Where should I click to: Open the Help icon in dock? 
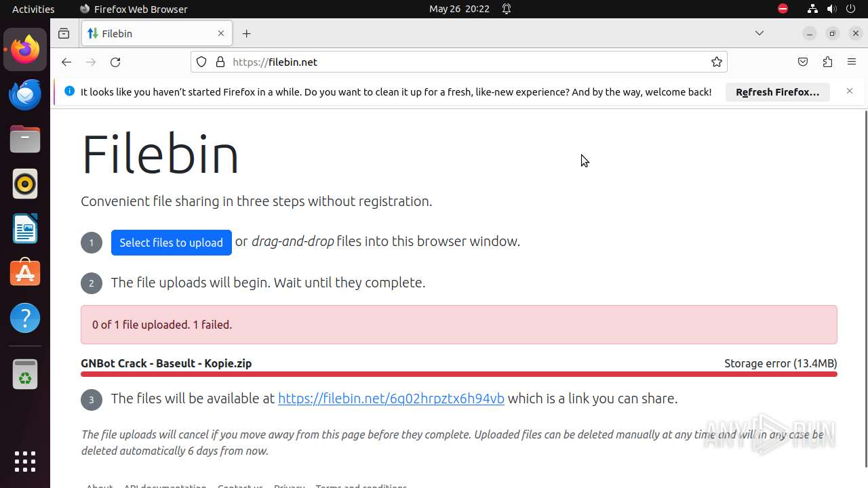click(x=25, y=318)
